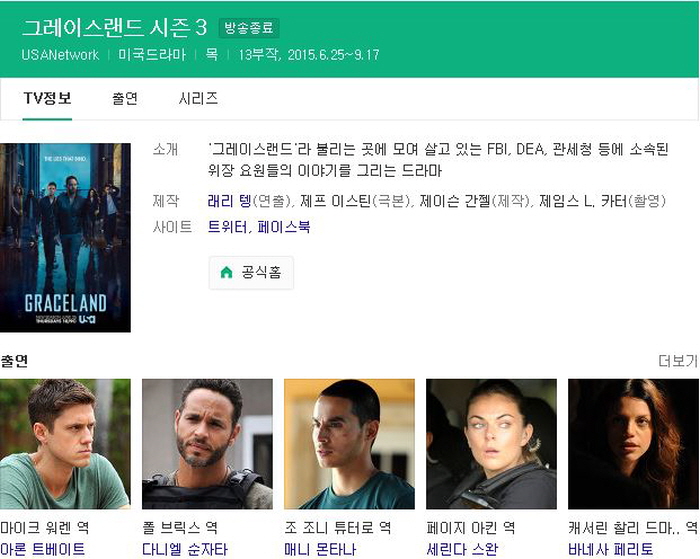Visit the 트위터 site link
This screenshot has width=700, height=559.
[227, 227]
